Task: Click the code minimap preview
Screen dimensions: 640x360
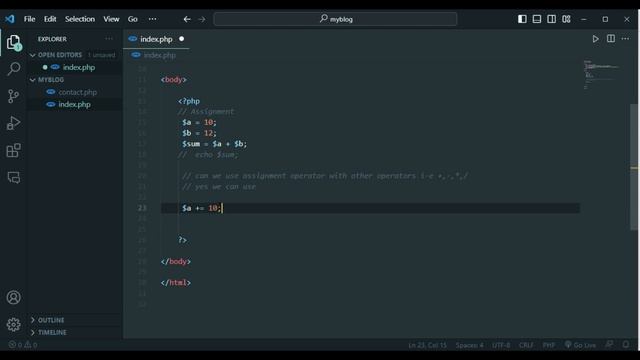Action: 602,75
